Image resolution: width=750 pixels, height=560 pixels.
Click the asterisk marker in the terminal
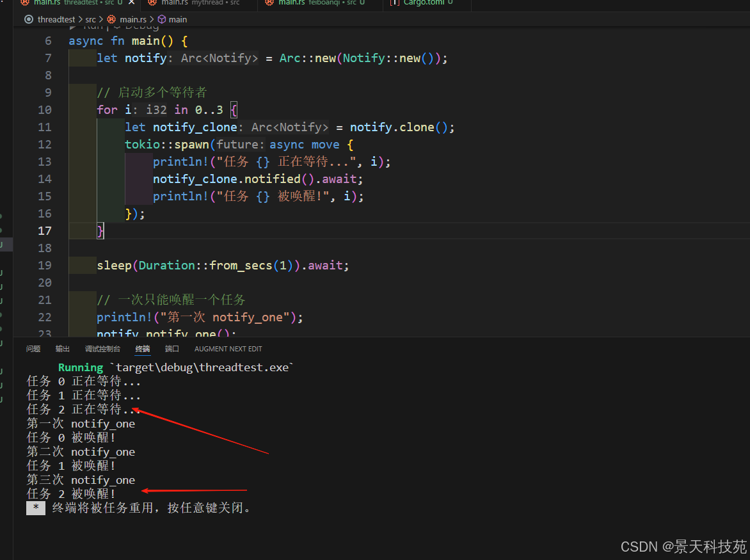(x=36, y=508)
